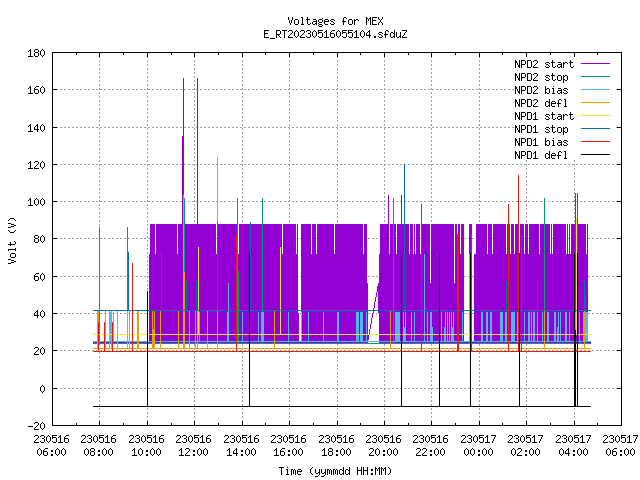This screenshot has height=480, width=640.
Task: Click the x-axis label 230517 02:00
Action: coord(525,446)
